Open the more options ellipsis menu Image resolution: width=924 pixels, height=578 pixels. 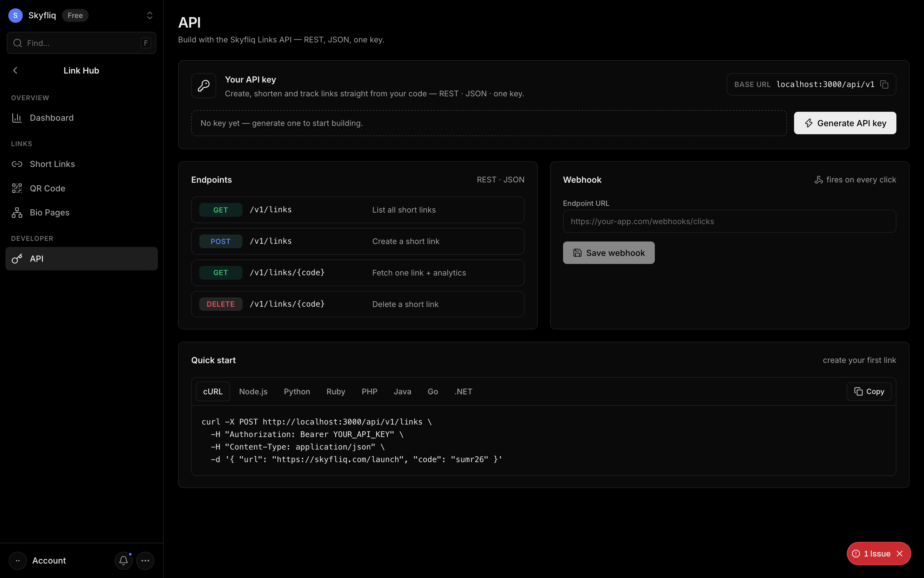tap(145, 560)
